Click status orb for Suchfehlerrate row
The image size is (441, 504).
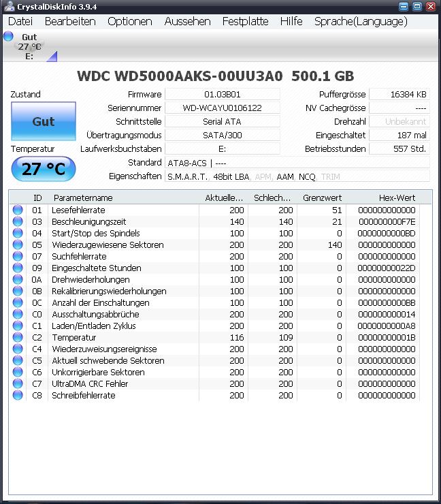pos(18,256)
